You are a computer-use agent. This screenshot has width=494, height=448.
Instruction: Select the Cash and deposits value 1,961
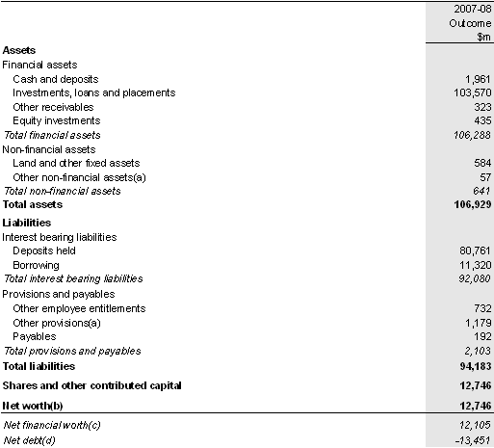point(478,79)
